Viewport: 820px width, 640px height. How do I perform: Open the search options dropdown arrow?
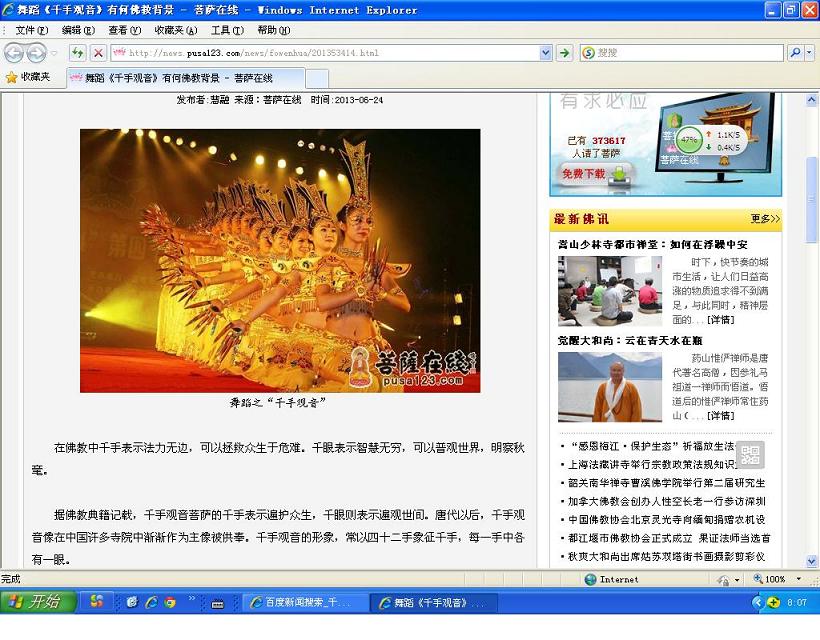(x=809, y=53)
